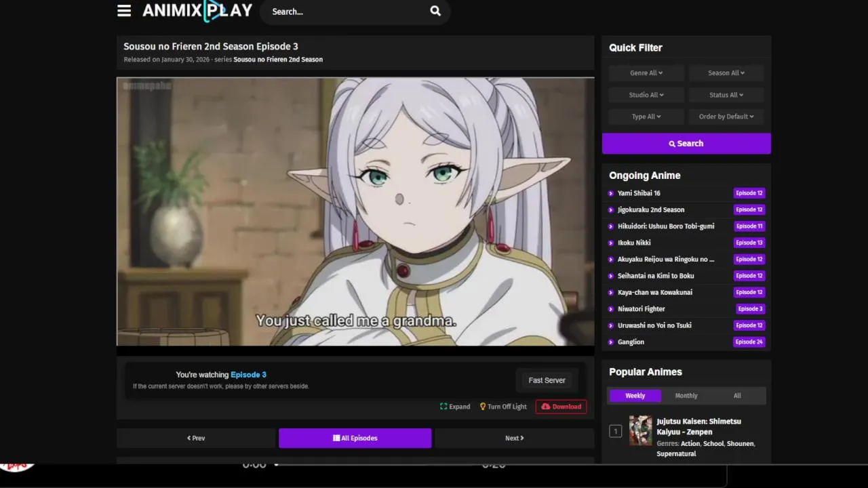This screenshot has width=868, height=488.
Task: Click the purple Search filter button
Action: 686,144
